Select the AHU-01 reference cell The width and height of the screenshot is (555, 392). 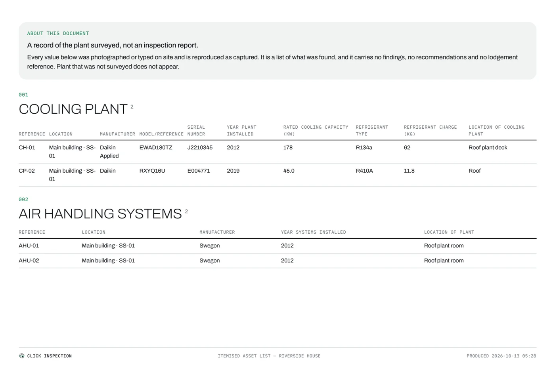(29, 245)
